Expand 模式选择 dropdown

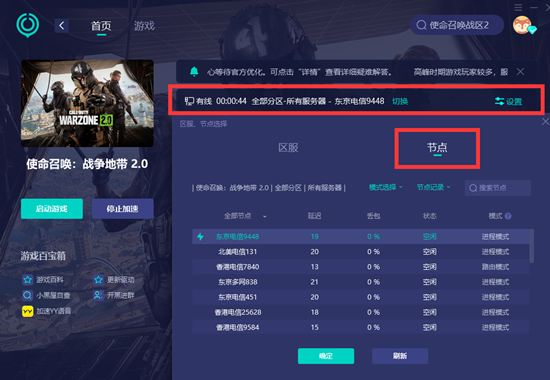tap(385, 187)
